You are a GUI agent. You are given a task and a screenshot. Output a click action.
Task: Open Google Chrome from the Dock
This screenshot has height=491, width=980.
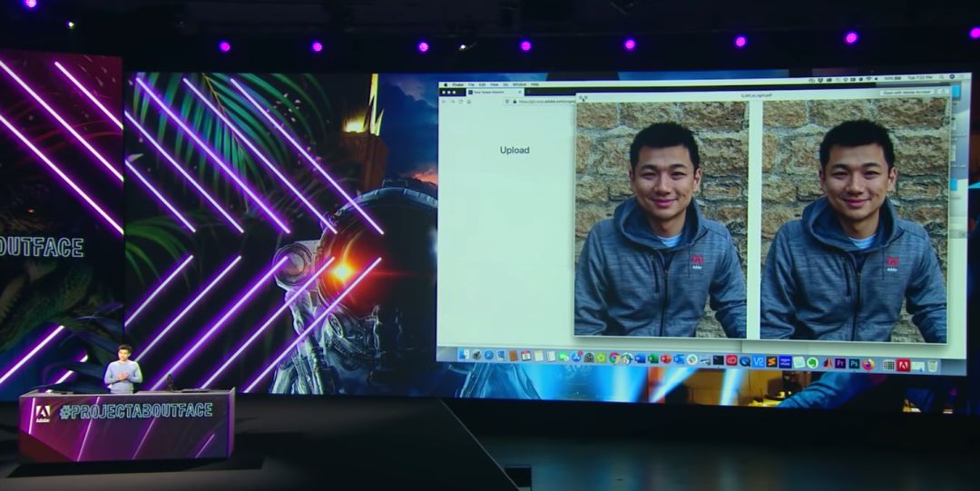point(614,358)
